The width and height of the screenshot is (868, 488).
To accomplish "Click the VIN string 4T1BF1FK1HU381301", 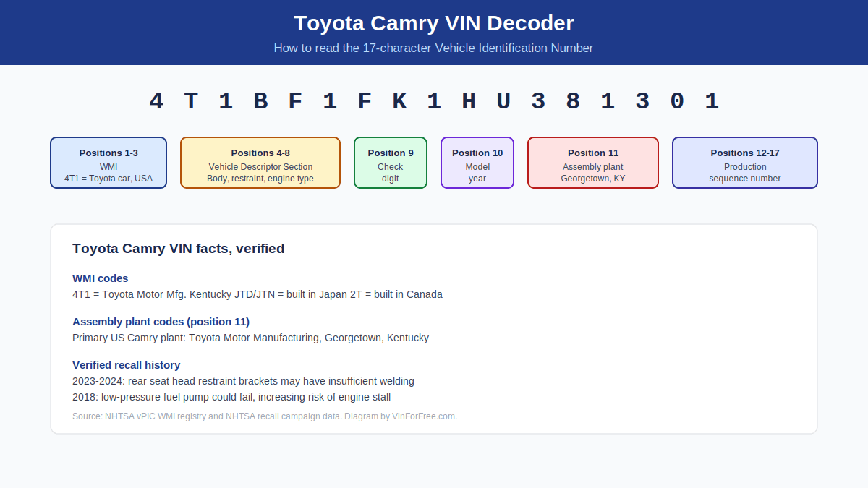I will pos(434,101).
